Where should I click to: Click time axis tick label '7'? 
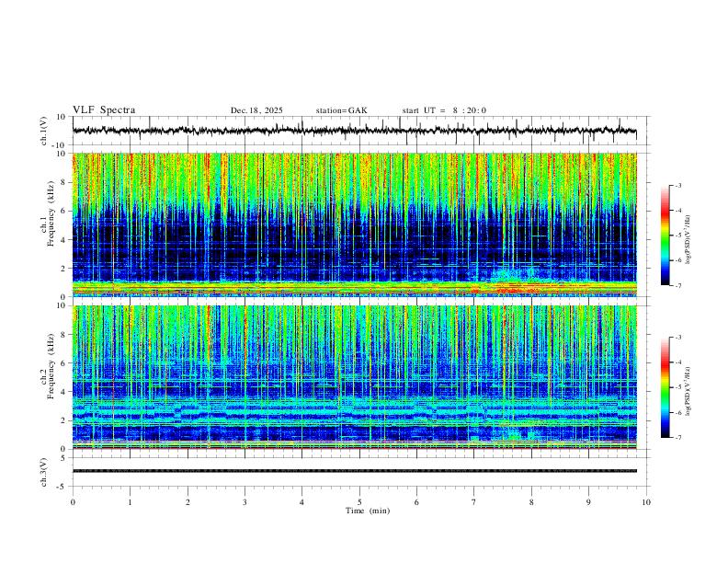[474, 502]
